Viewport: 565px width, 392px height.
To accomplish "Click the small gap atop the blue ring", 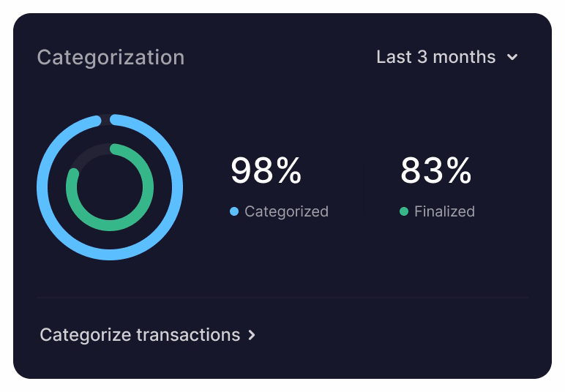I will point(106,119).
